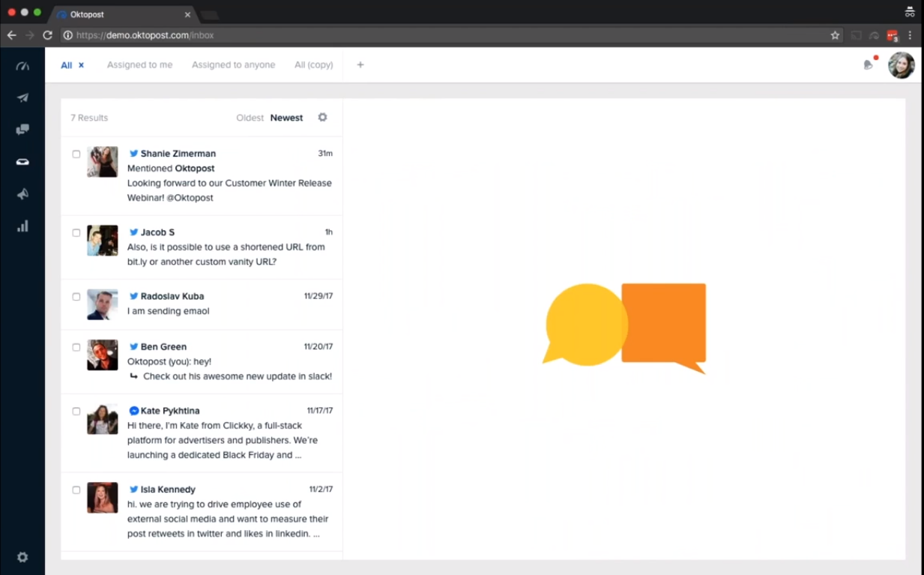Select the inbox tray sidebar icon
924x575 pixels.
tap(22, 162)
